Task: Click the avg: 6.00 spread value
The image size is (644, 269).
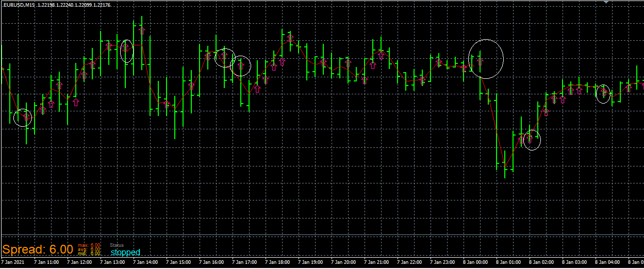Action: (x=89, y=249)
